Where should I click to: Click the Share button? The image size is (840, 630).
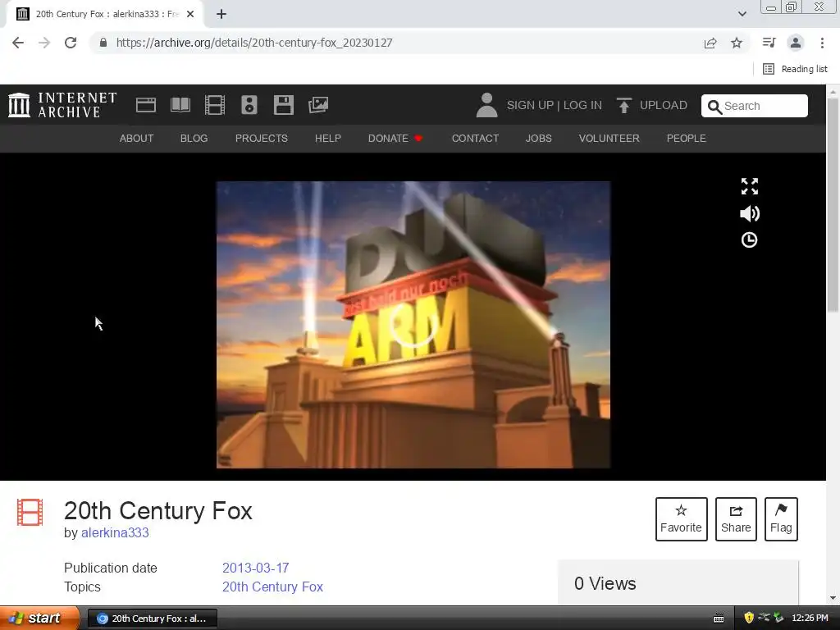(736, 519)
